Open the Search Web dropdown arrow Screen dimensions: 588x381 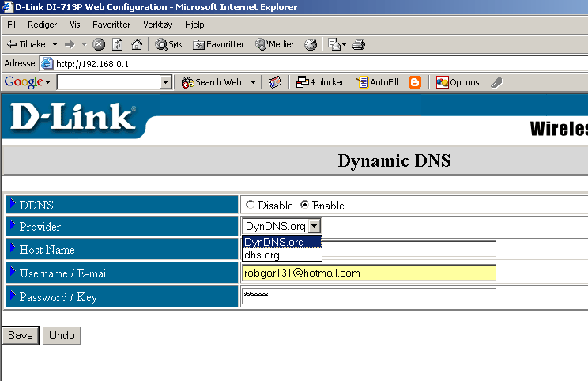[253, 82]
